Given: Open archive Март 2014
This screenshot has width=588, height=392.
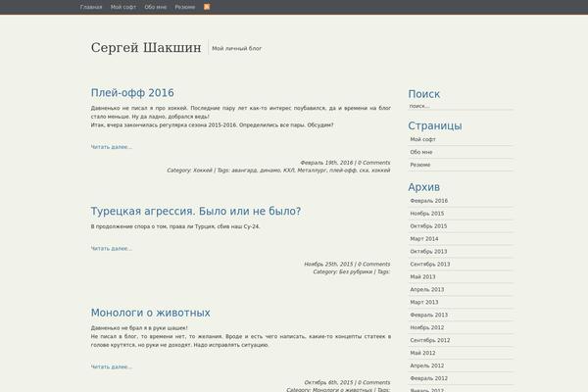Looking at the screenshot, I should [423, 239].
